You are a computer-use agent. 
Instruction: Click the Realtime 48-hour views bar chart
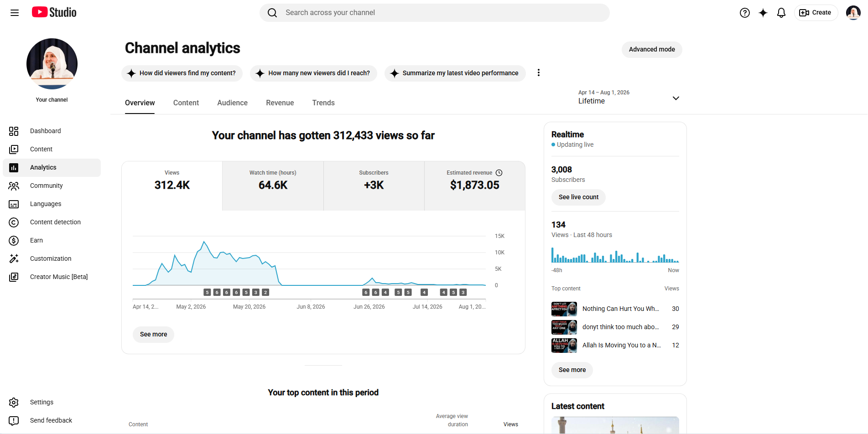coord(615,255)
